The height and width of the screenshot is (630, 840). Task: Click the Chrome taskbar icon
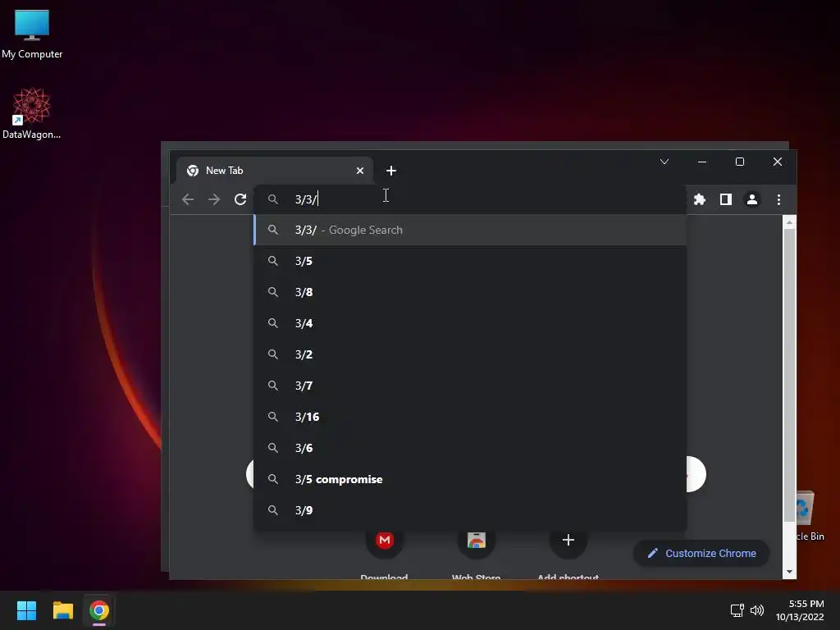click(99, 610)
